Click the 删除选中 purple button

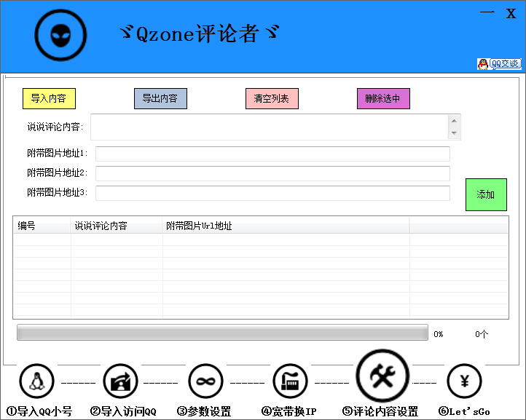coord(383,98)
